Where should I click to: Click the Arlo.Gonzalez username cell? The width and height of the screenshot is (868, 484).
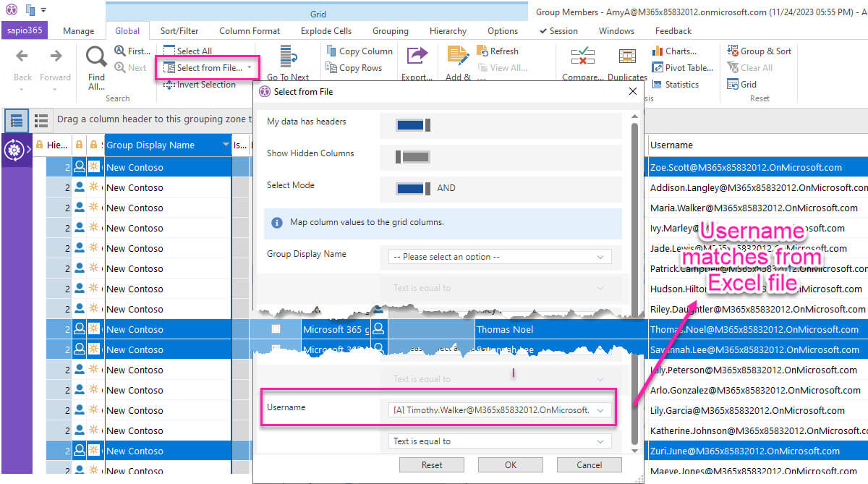click(x=758, y=390)
